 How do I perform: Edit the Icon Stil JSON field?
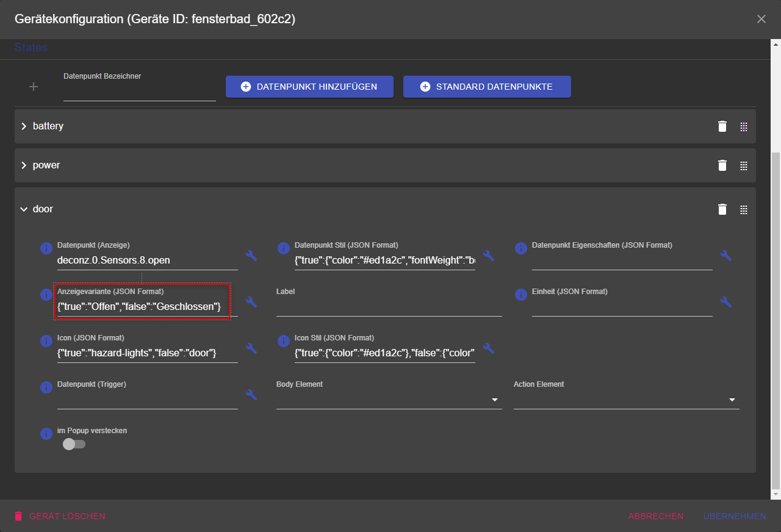[x=385, y=353]
